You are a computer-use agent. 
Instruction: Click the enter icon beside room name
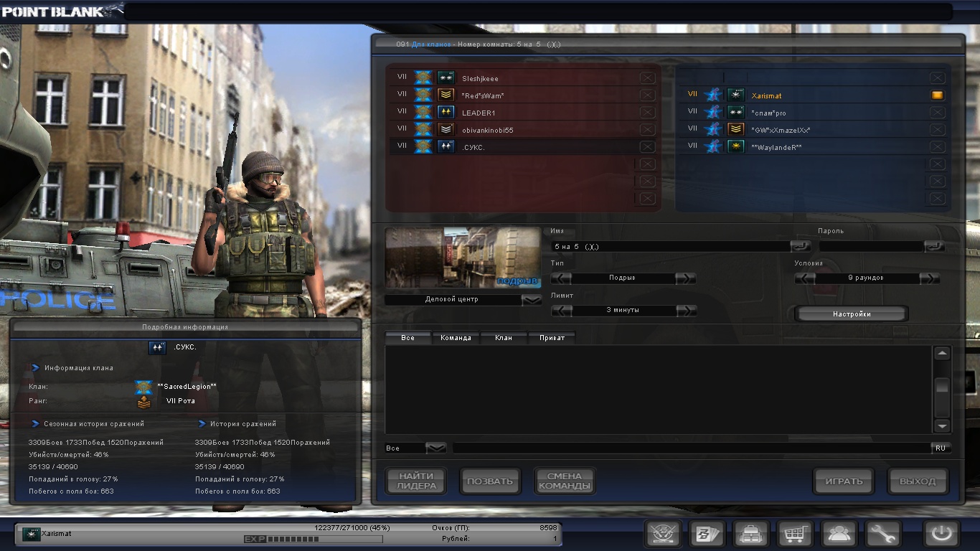click(801, 246)
